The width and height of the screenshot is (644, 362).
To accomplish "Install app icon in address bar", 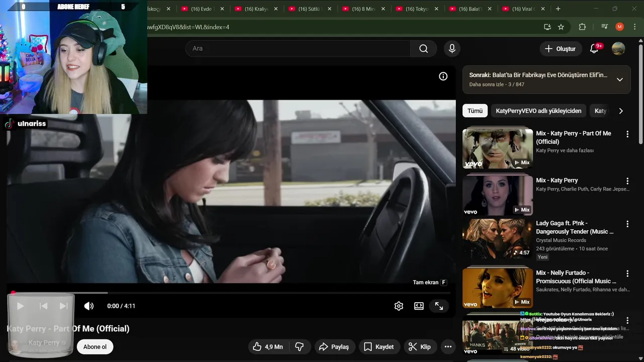I will [547, 27].
